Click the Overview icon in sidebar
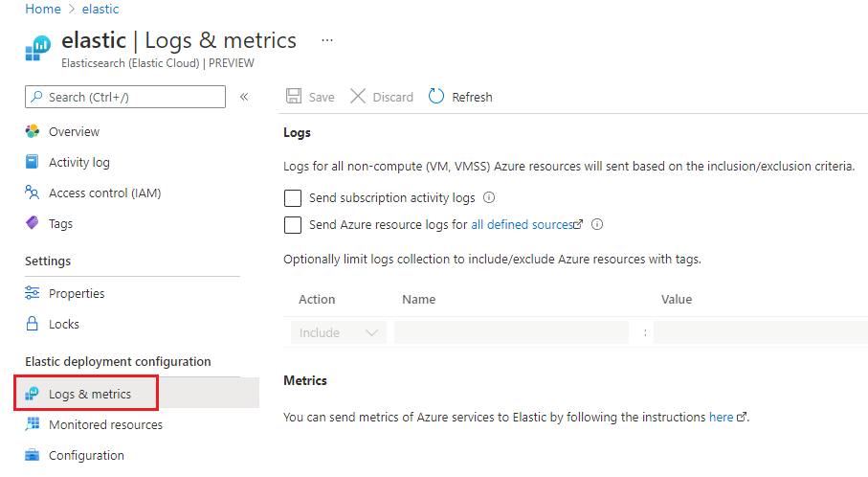The height and width of the screenshot is (477, 868). point(33,132)
